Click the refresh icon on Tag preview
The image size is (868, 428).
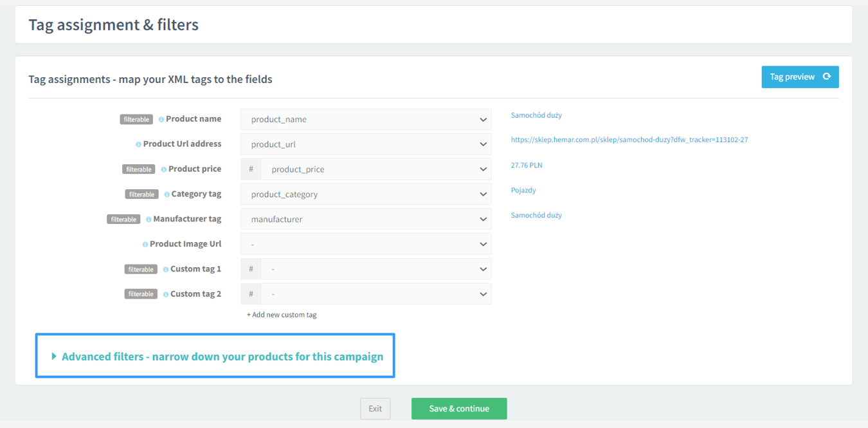pyautogui.click(x=827, y=76)
